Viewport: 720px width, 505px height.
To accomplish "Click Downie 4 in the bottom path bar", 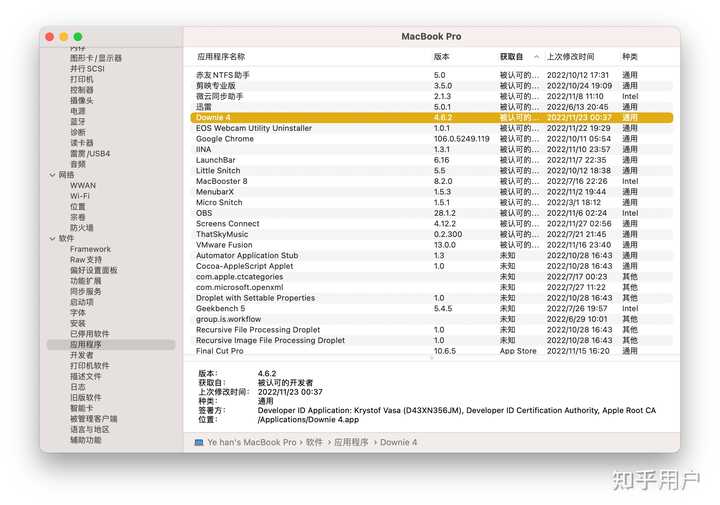I will pos(398,442).
